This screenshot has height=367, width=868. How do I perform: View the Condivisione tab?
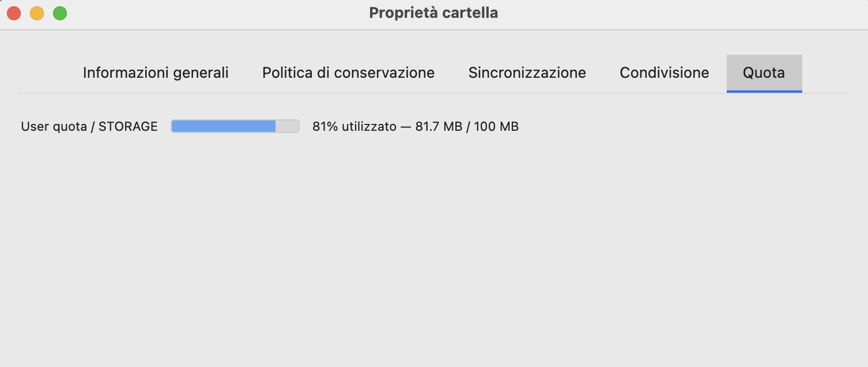(x=664, y=73)
